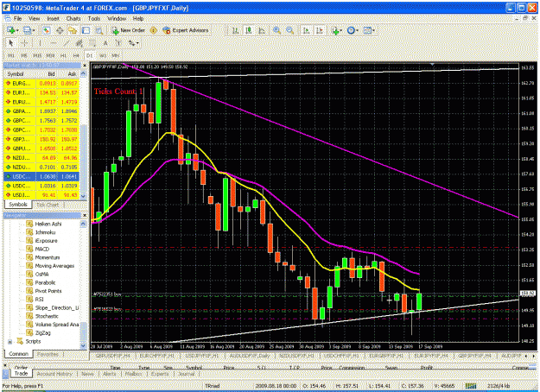Select the trendline drawing tool

pos(67,43)
